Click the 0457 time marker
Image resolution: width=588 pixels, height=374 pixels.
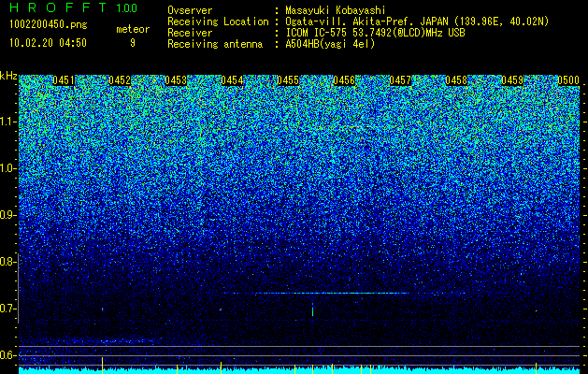point(400,80)
